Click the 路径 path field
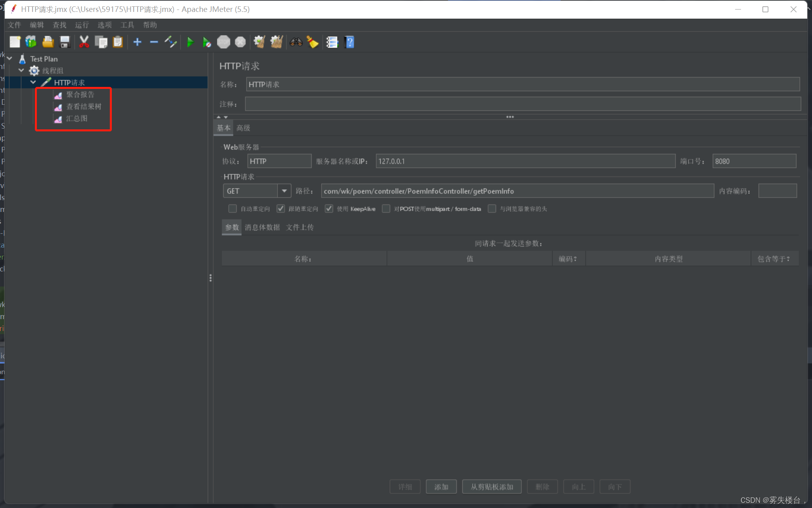This screenshot has width=812, height=508. pos(517,191)
